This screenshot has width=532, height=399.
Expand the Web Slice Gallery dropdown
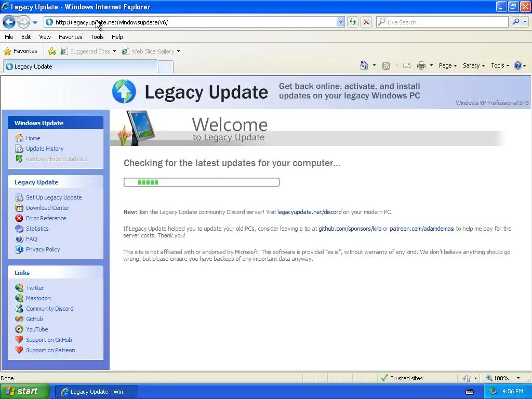pos(179,51)
